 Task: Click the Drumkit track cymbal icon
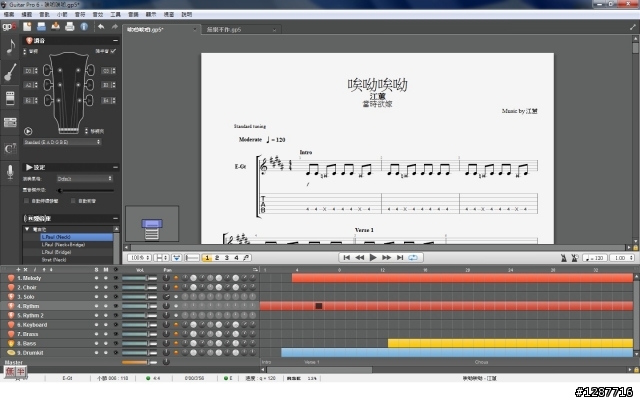pos(11,353)
